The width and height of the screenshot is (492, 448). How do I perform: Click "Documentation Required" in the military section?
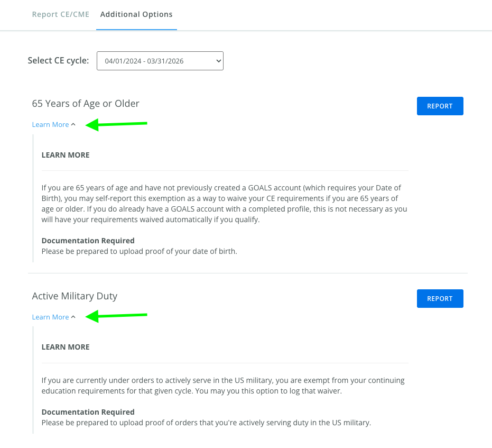coord(88,412)
